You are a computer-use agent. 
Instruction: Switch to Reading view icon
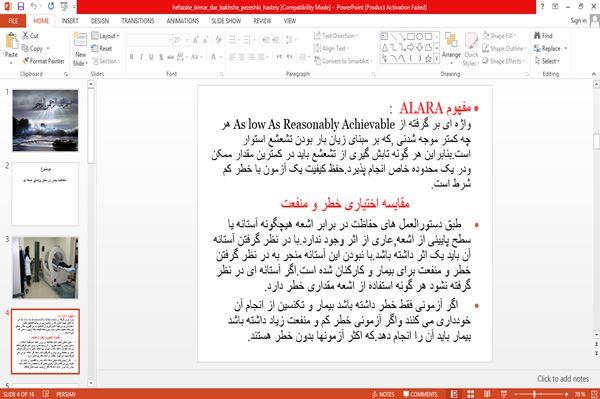(x=487, y=394)
